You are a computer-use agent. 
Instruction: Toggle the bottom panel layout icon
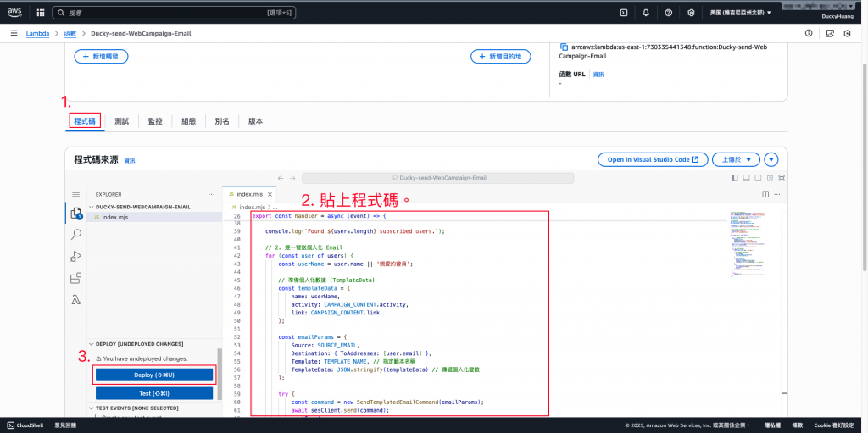(x=746, y=178)
